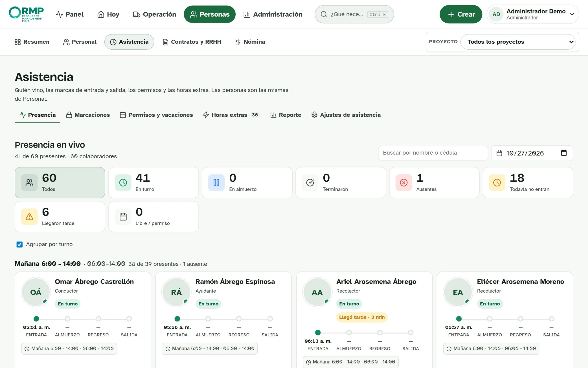Click the AD user avatar
Screen dimensions: 588x368
(x=496, y=14)
